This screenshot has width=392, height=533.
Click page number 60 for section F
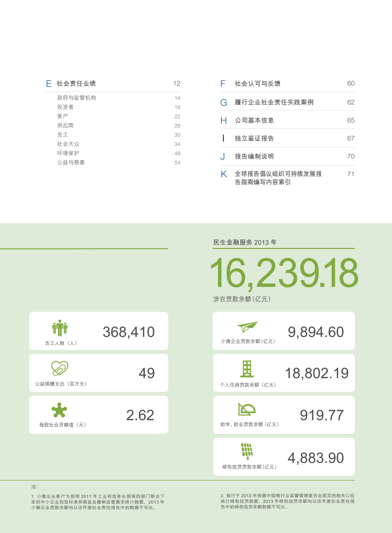[x=351, y=84]
